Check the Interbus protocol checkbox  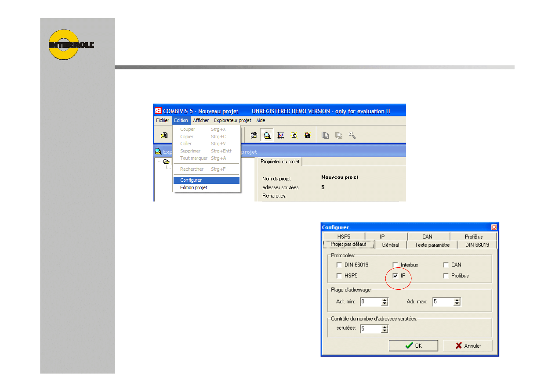(x=395, y=265)
